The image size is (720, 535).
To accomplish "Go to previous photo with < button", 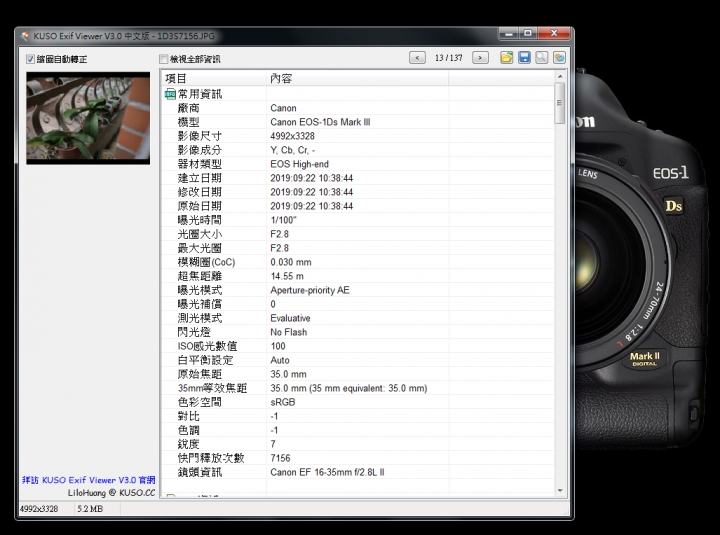I will click(x=417, y=58).
